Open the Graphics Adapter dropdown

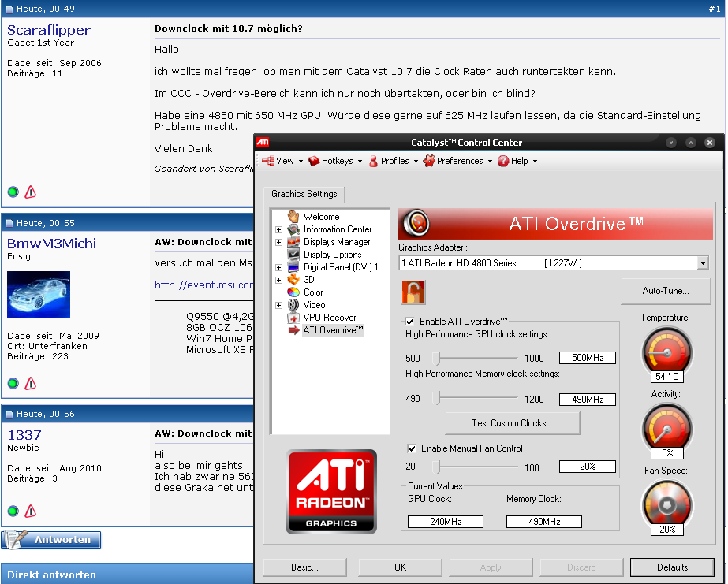703,263
